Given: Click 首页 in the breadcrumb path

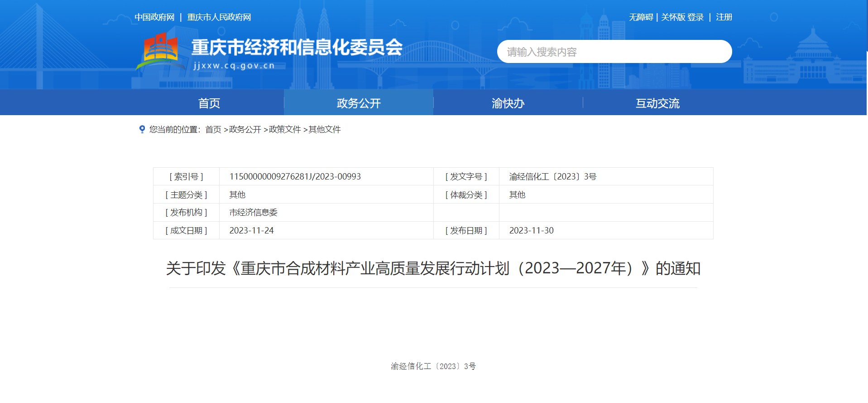Looking at the screenshot, I should click(213, 130).
